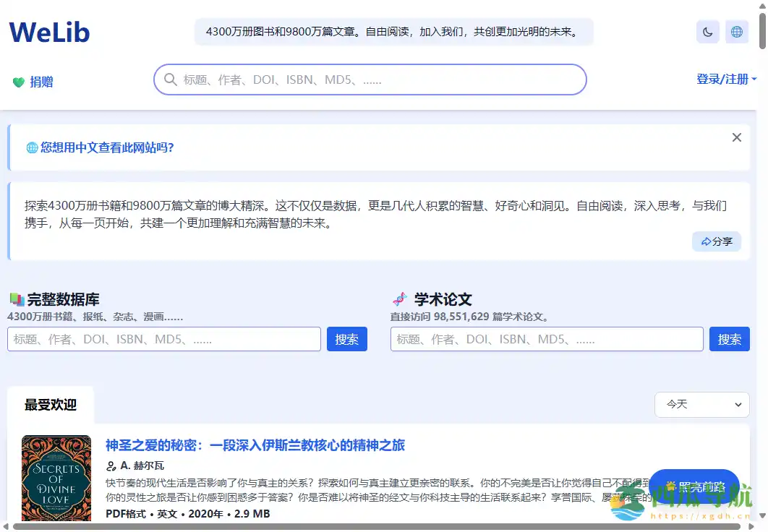The image size is (768, 532).
Task: Click the globe icon in the language banner
Action: pos(32,147)
